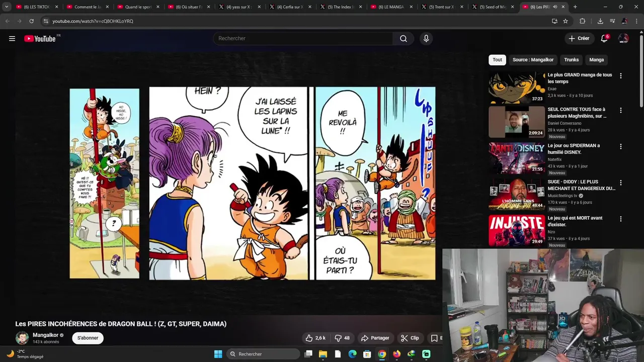Select the 'Tout' filter chip

[497, 60]
